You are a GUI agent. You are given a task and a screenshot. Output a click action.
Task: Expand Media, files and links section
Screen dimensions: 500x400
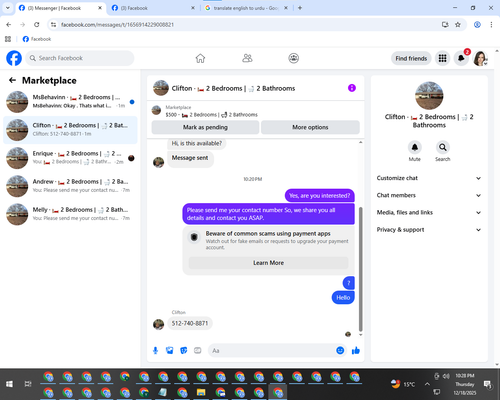[x=429, y=212]
